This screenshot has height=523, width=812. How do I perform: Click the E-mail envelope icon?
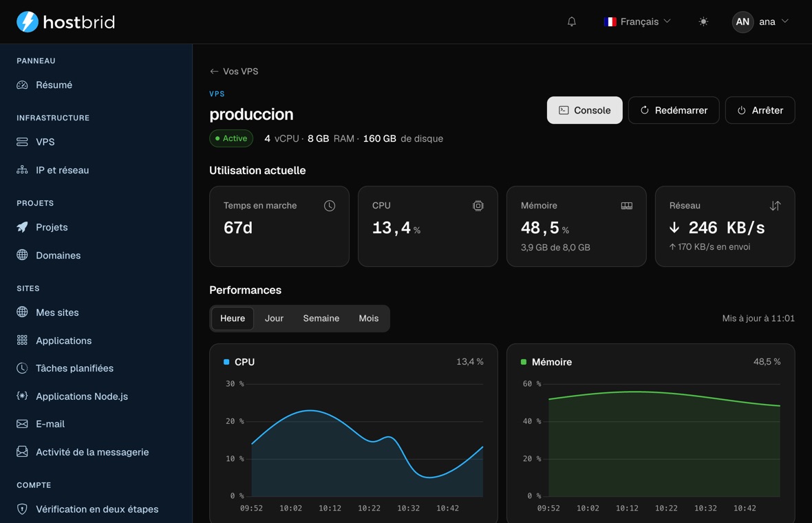(22, 424)
